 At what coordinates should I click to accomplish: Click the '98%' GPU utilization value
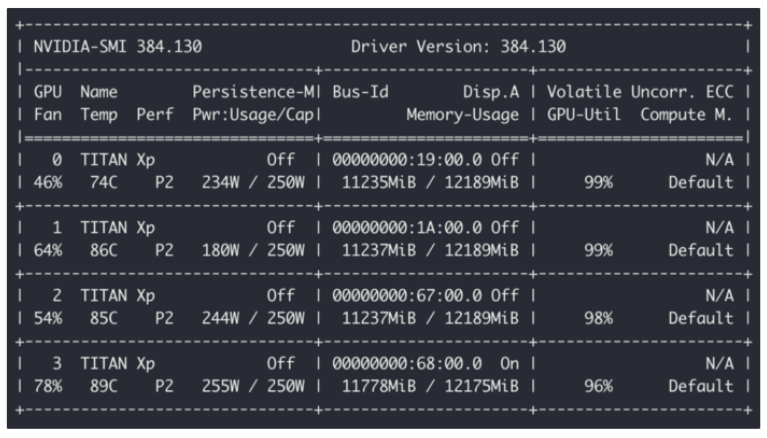click(599, 319)
